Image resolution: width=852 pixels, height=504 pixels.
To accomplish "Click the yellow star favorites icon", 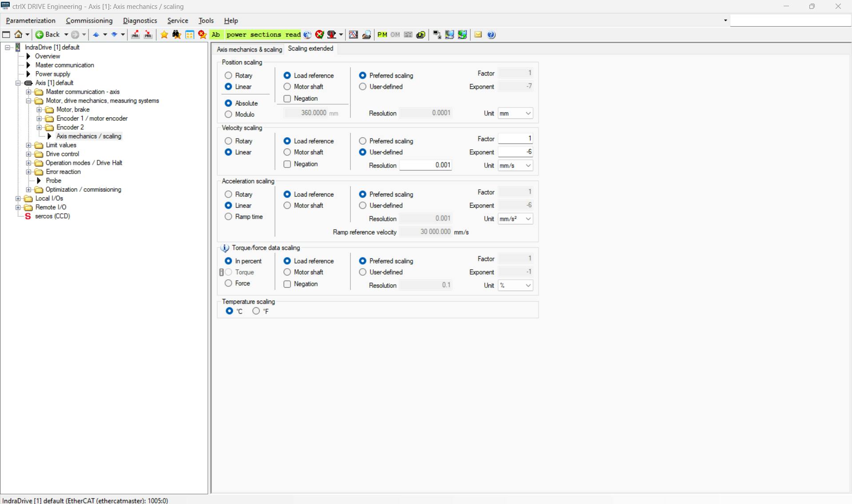I will click(164, 35).
